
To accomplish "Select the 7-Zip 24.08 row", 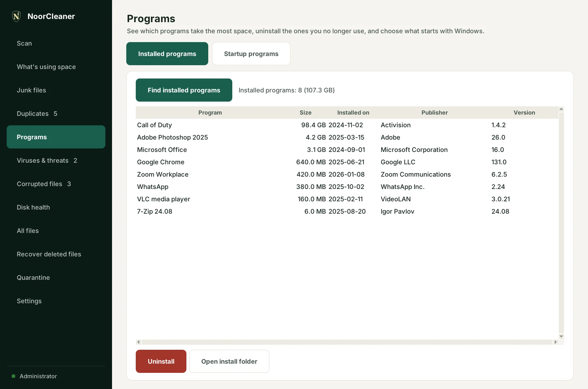I will [347, 211].
